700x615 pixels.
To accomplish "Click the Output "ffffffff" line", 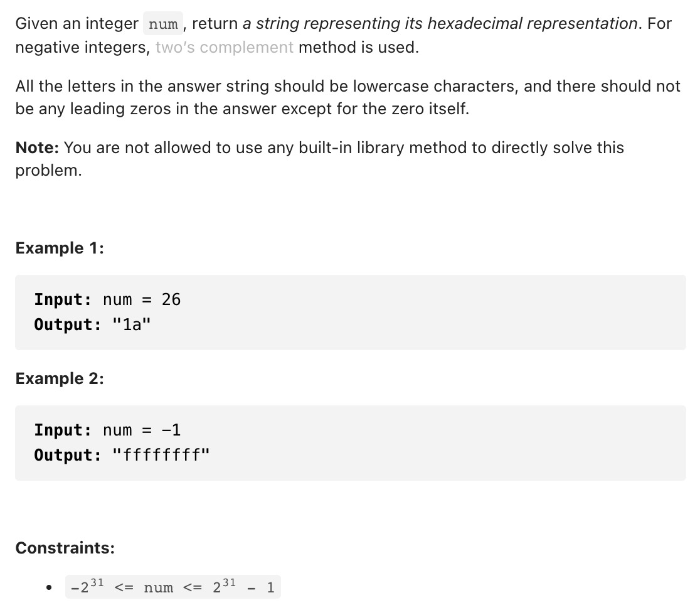I will pos(122,455).
